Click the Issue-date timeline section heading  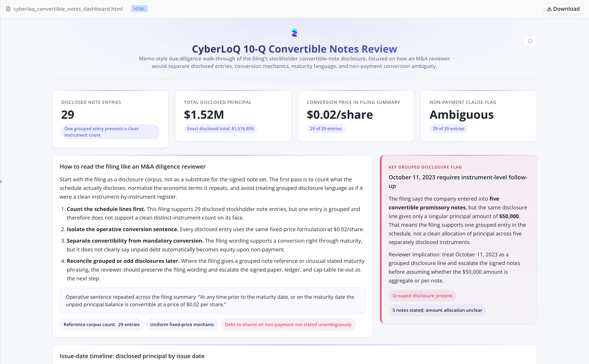tap(132, 356)
